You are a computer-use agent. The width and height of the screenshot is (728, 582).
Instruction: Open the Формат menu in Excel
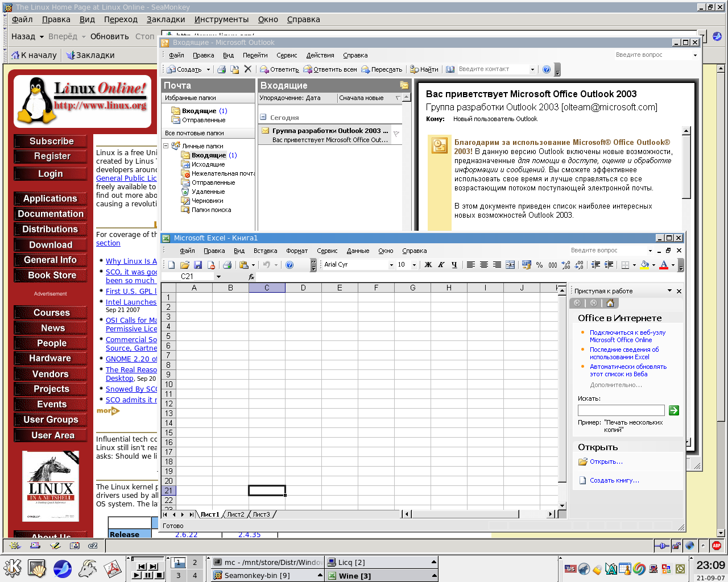pos(296,251)
